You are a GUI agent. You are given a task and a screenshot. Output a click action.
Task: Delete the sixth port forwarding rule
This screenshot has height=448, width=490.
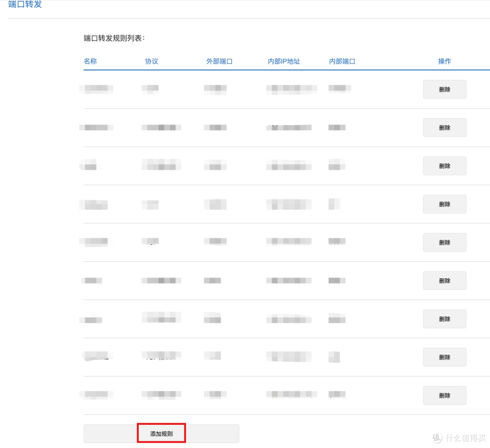point(444,281)
